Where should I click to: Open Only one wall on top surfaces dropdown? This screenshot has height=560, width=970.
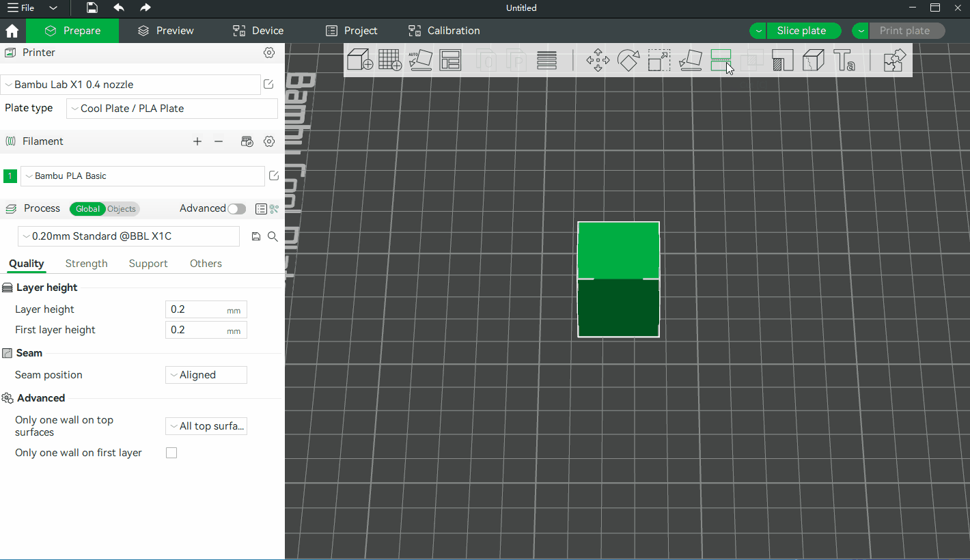pyautogui.click(x=206, y=426)
